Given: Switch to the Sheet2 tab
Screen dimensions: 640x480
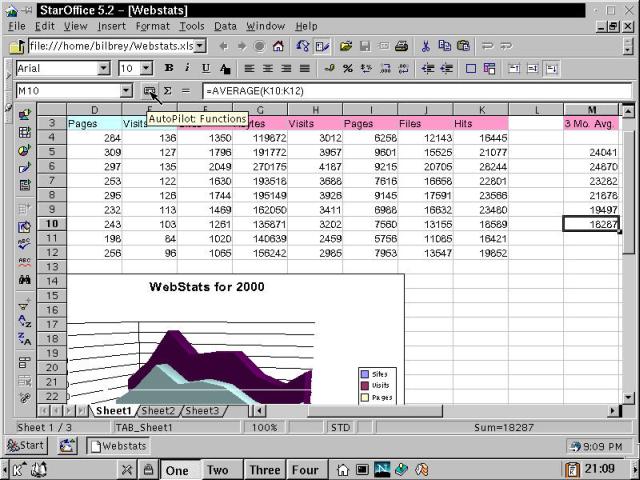Looking at the screenshot, I should [x=158, y=411].
